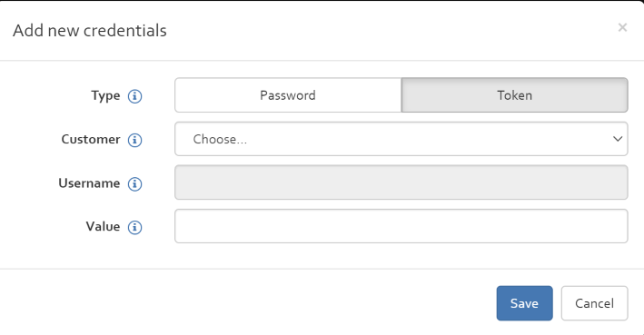Click the info icon next to Type

[134, 96]
